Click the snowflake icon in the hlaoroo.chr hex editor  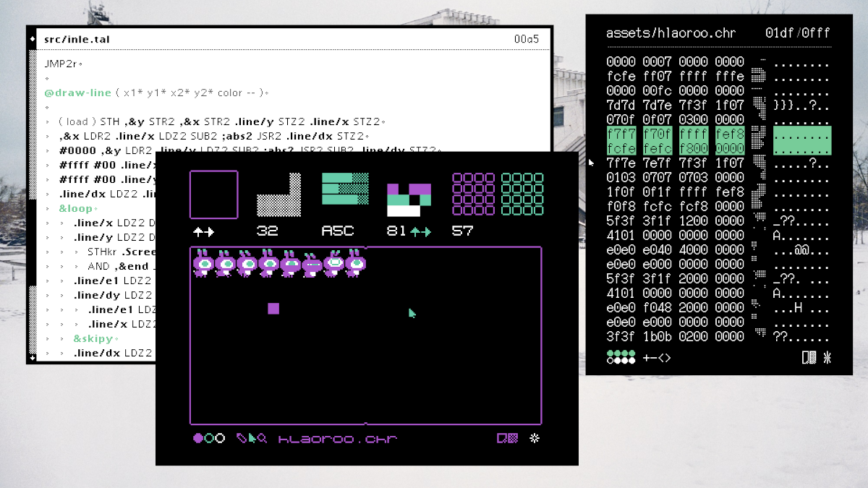coord(826,357)
